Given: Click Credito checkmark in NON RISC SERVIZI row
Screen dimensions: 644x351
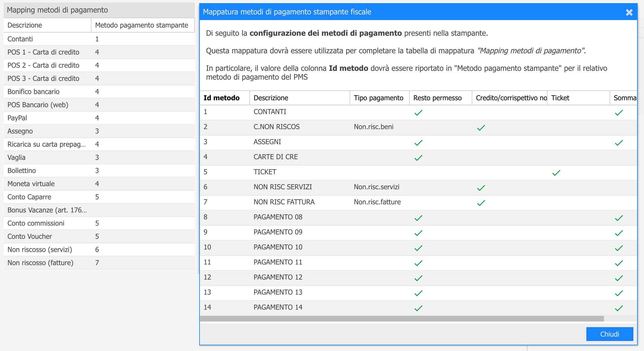Looking at the screenshot, I should [x=481, y=188].
